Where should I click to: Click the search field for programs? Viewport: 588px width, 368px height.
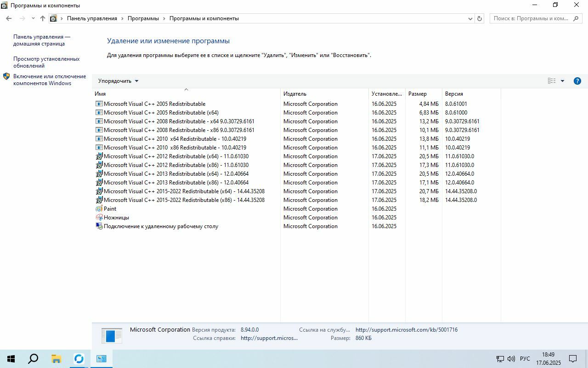pyautogui.click(x=531, y=18)
